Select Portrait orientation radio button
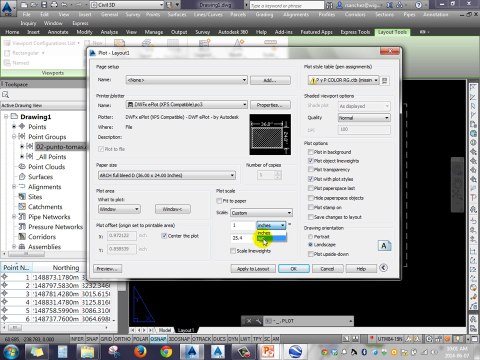 pos(311,237)
